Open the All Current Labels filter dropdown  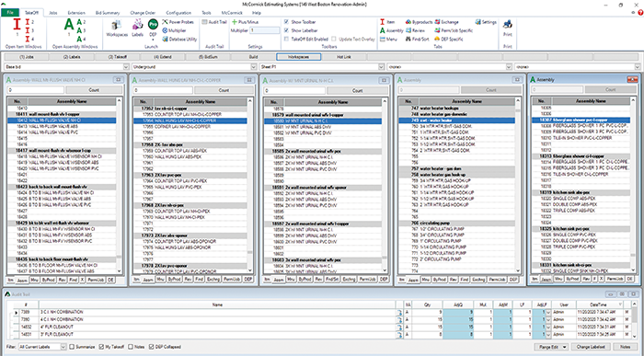(63, 347)
